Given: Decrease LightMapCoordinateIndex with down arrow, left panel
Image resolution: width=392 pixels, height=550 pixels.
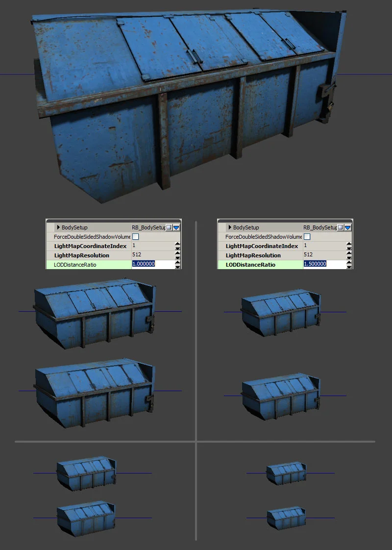Looking at the screenshot, I should pos(177,248).
